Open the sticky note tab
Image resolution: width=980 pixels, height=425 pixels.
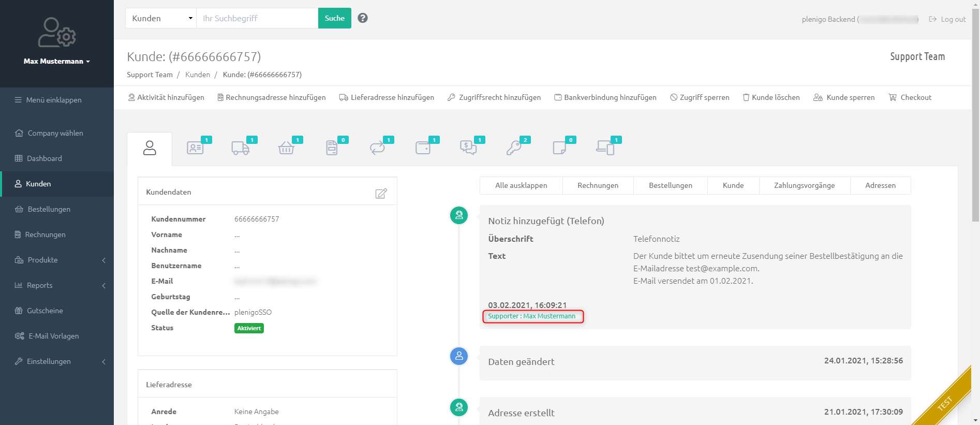pyautogui.click(x=559, y=149)
